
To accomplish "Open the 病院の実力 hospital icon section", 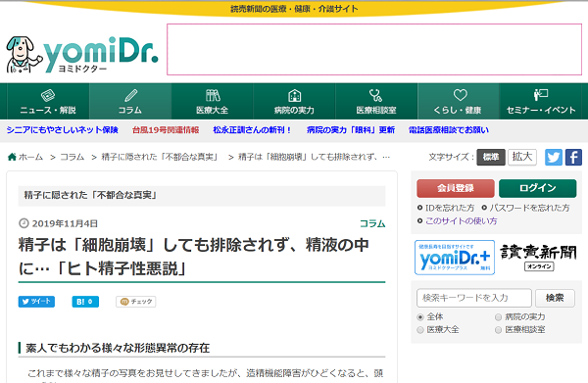I will (294, 95).
